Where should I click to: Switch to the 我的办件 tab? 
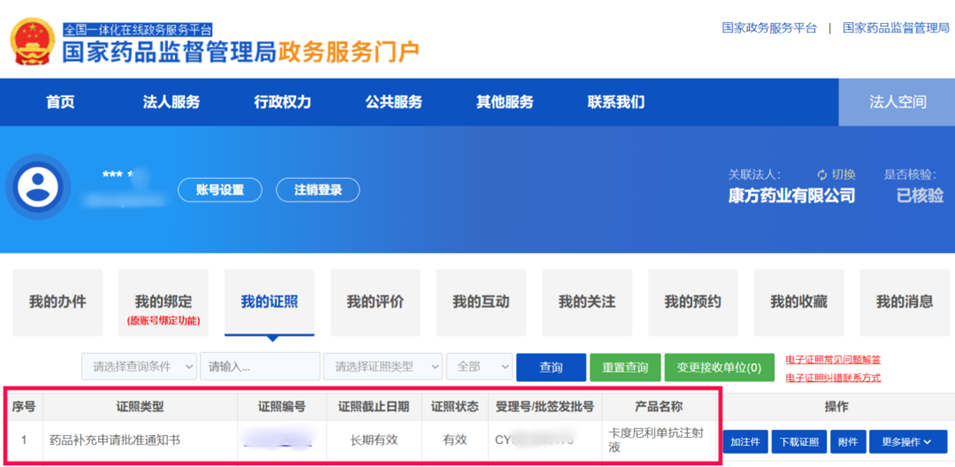point(57,302)
